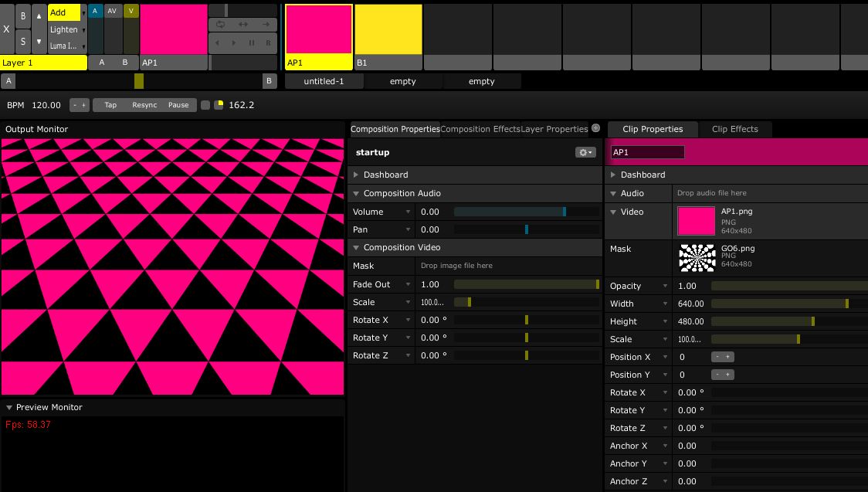Set clip transport to loop mode
868x492 pixels.
point(220,25)
